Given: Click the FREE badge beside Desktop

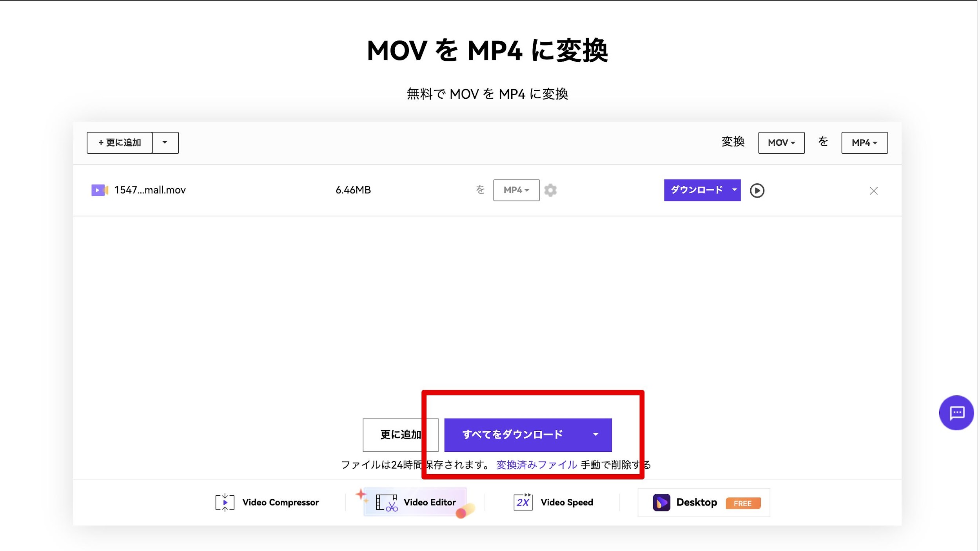Looking at the screenshot, I should click(x=742, y=503).
